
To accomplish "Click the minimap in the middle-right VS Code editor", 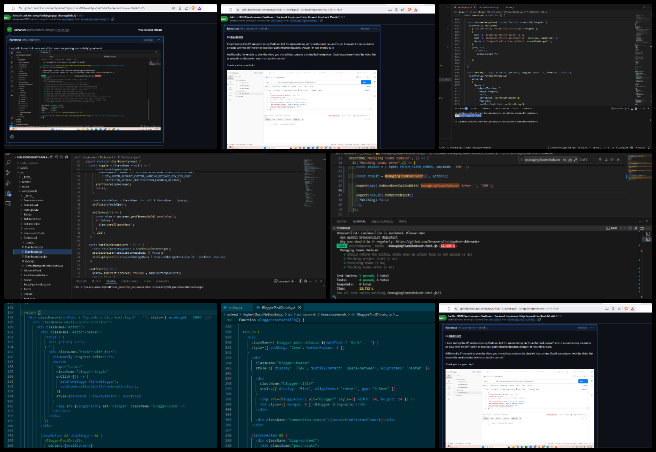I will click(639, 165).
